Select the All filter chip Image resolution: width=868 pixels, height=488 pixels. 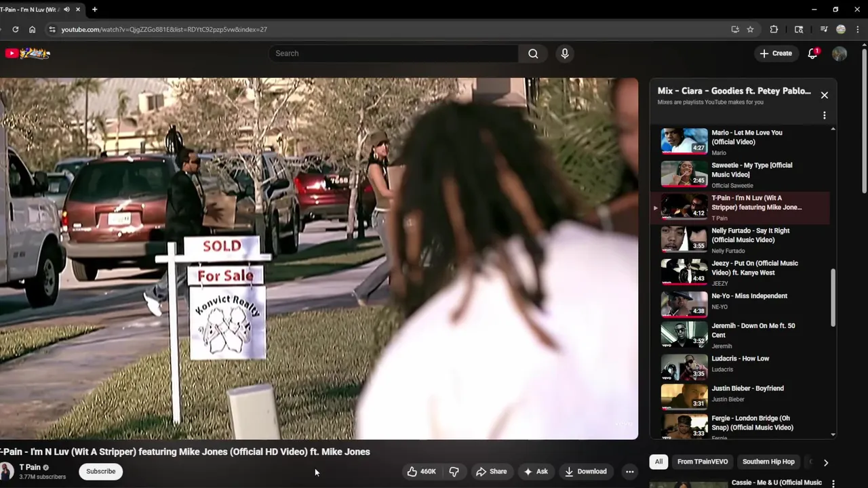(658, 462)
